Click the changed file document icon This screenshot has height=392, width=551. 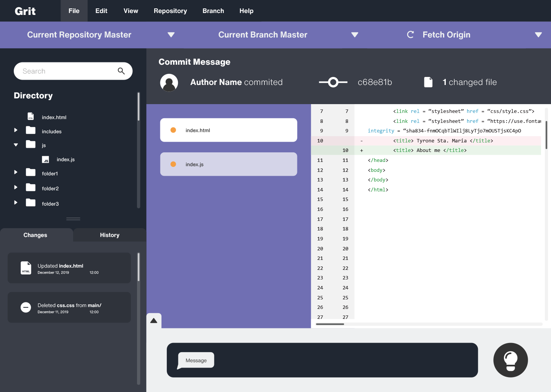428,82
